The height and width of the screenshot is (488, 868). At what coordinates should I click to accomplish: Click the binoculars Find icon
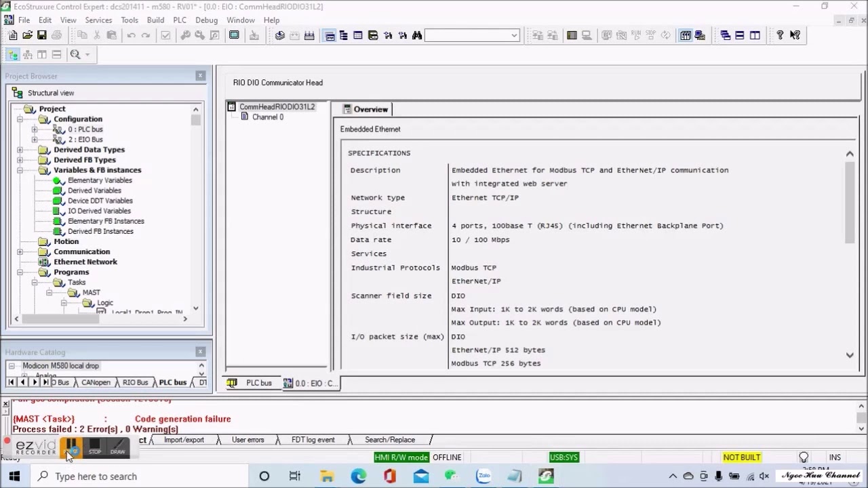(x=417, y=35)
